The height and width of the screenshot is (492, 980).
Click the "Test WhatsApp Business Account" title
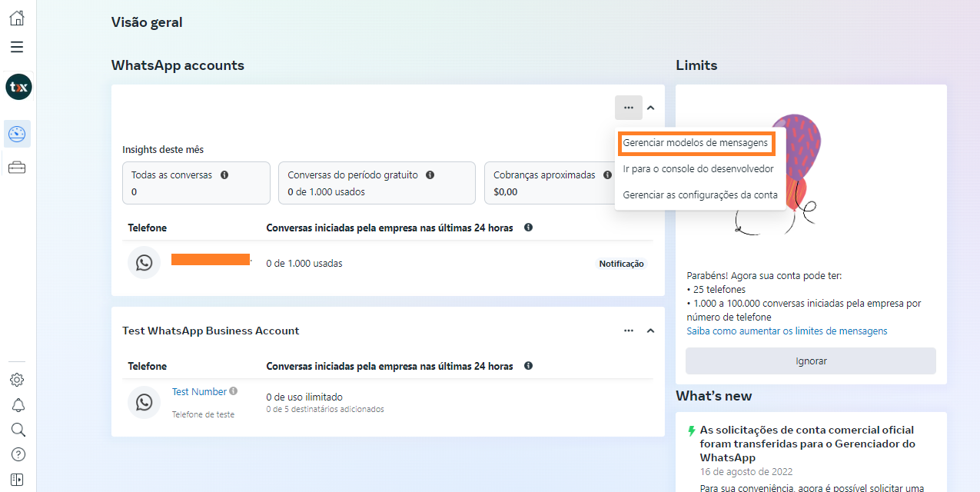point(211,331)
